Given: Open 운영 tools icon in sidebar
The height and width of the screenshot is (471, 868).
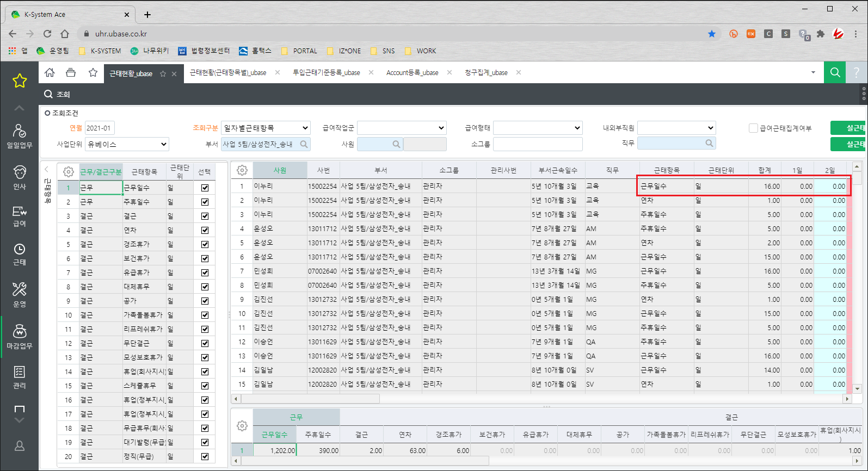Looking at the screenshot, I should point(20,295).
